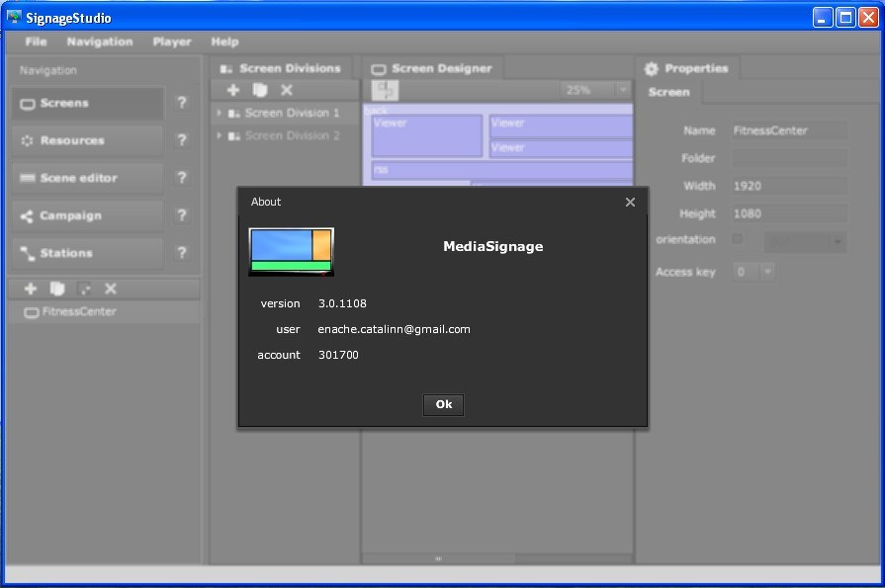The height and width of the screenshot is (588, 885).
Task: Duplicate the selected screen division
Action: pos(260,90)
